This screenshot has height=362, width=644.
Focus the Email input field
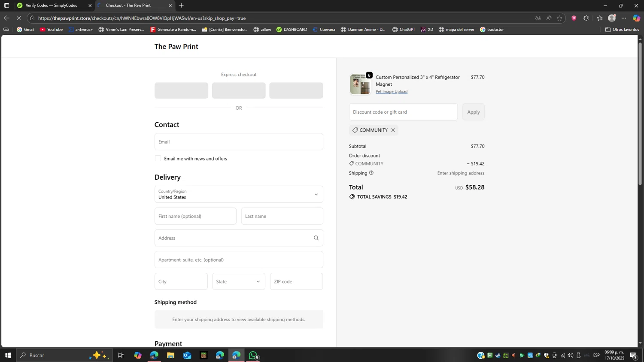coord(239,142)
